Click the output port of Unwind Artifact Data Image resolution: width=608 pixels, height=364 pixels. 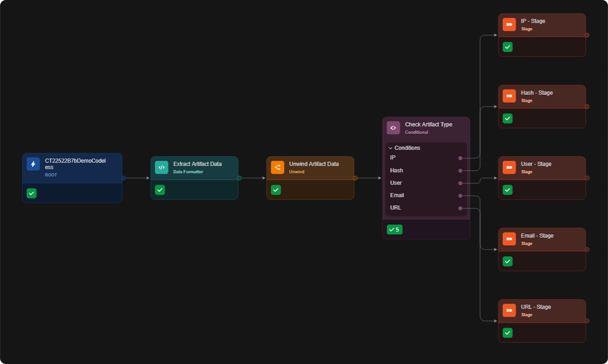tap(355, 178)
